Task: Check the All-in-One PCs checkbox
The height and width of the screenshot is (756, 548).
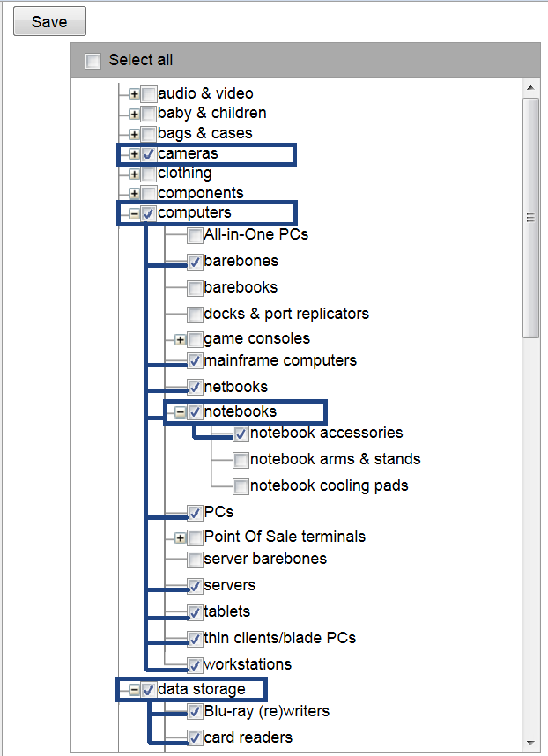Action: click(194, 234)
